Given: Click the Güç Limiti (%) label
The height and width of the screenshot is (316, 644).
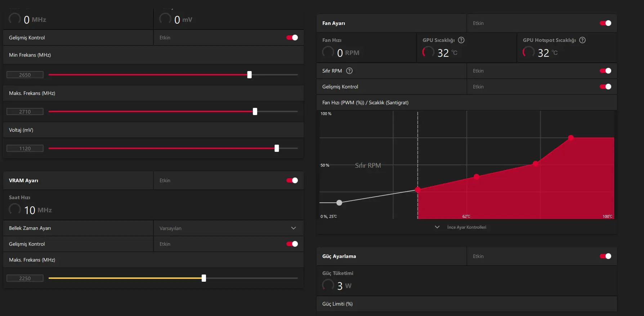Looking at the screenshot, I should [x=337, y=304].
